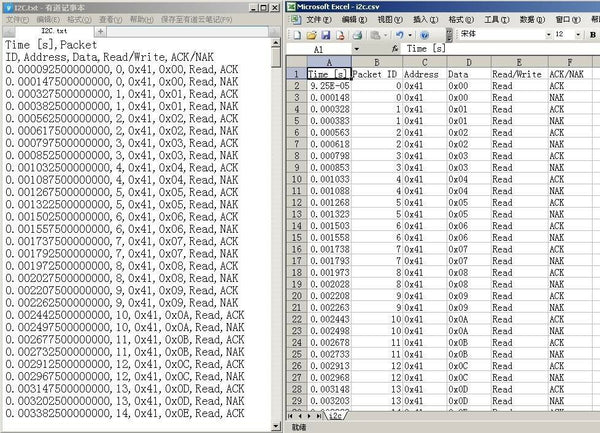The image size is (600, 433).
Task: Click the notepad scrollbar down arrow
Action: [x=276, y=426]
